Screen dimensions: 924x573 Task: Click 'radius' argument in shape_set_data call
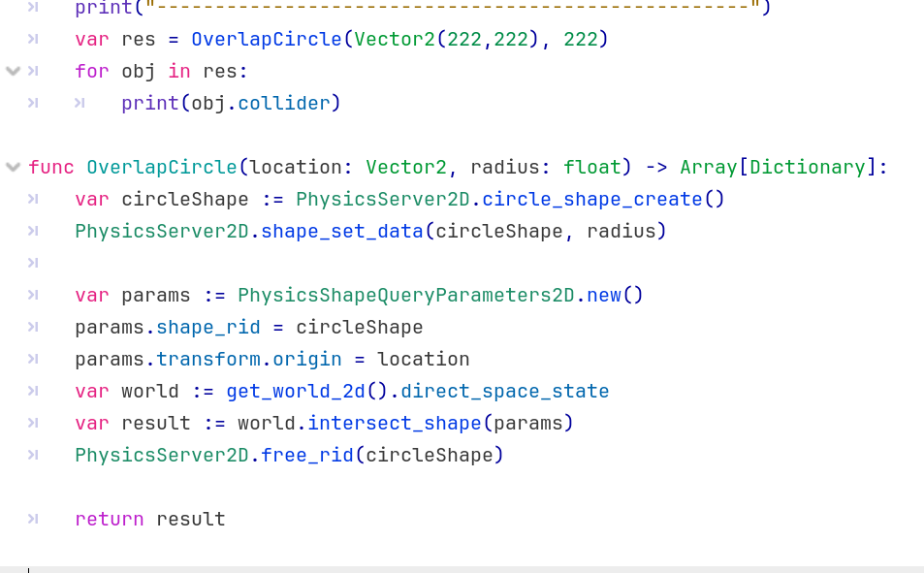tap(621, 231)
